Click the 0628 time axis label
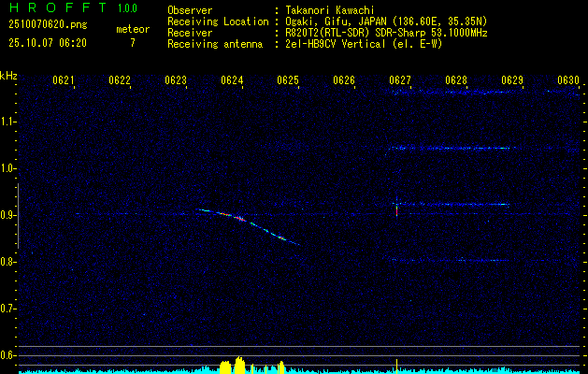 click(x=456, y=80)
